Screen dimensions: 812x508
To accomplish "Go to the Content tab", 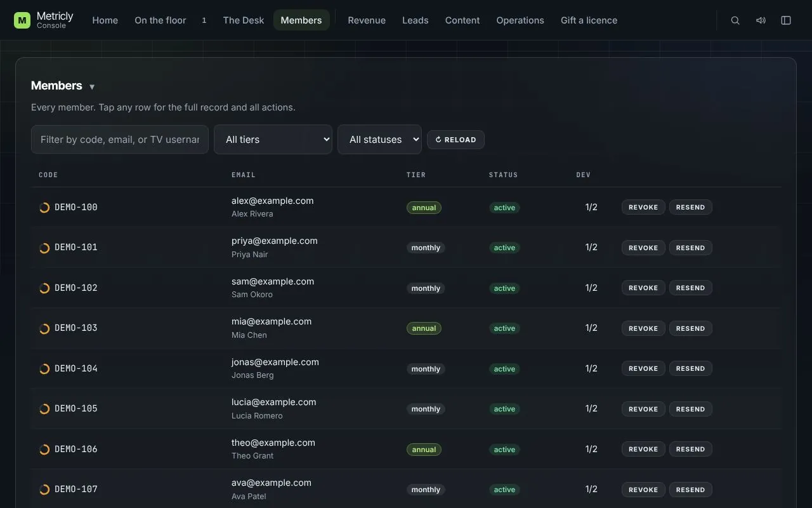I will (462, 20).
